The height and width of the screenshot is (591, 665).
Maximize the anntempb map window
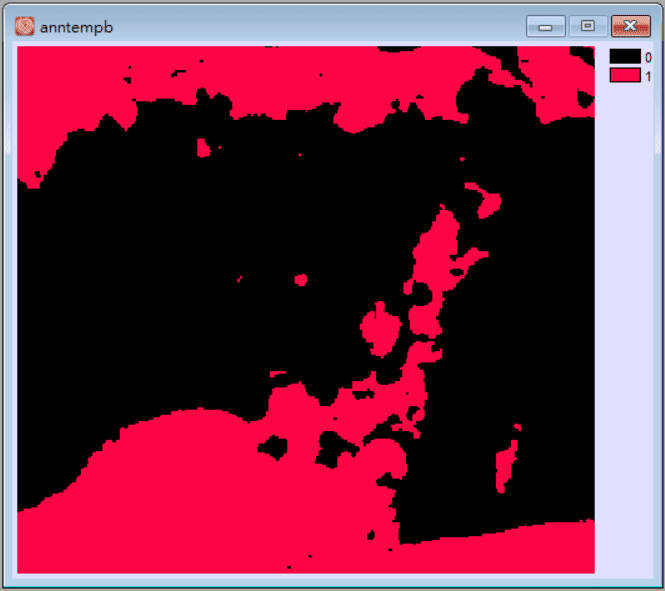click(588, 27)
